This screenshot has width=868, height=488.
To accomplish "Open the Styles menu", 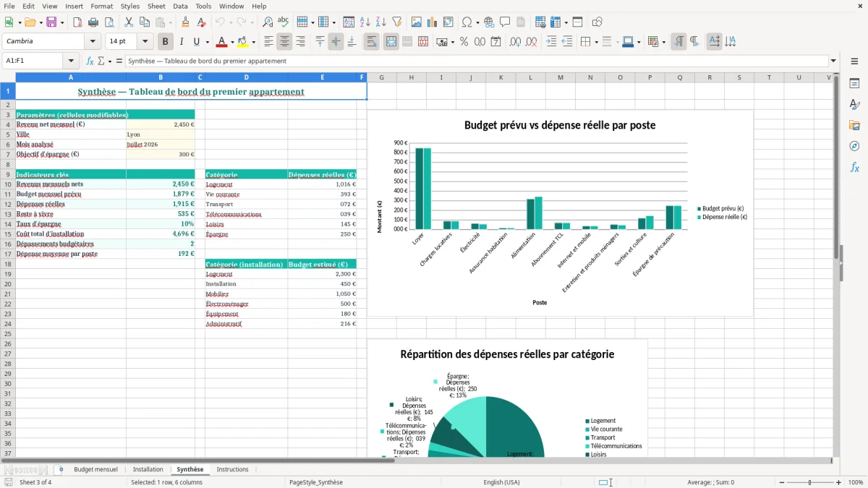I will [130, 6].
